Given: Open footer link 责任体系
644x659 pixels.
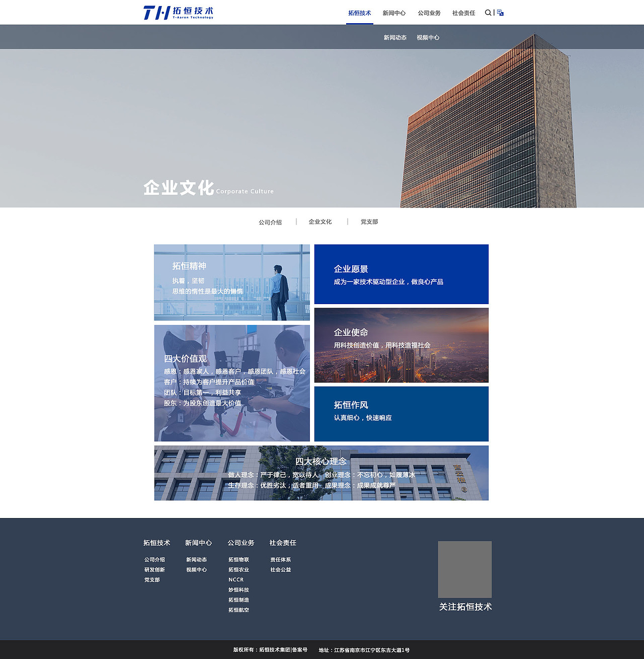Looking at the screenshot, I should coord(281,559).
